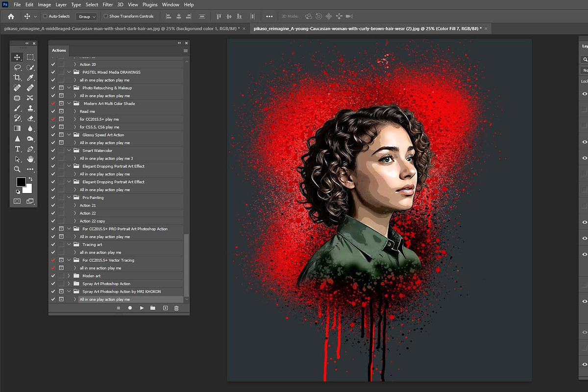The height and width of the screenshot is (392, 588).
Task: Expand the Read me action
Action: click(x=75, y=111)
